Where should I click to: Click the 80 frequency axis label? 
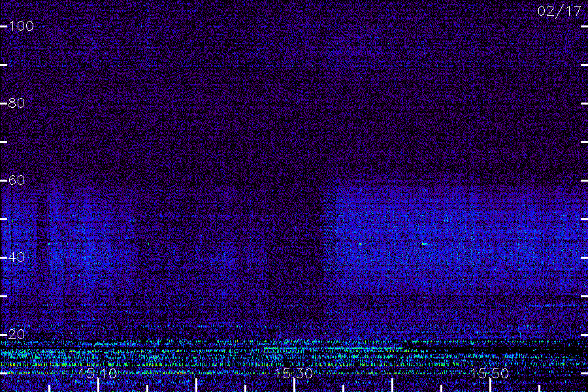17,103
